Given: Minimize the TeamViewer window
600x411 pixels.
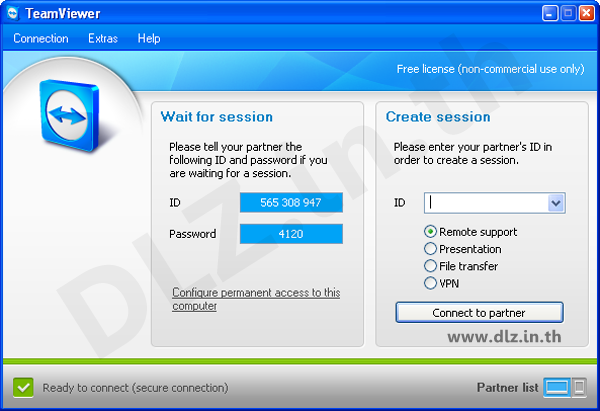Looking at the screenshot, I should tap(550, 13).
